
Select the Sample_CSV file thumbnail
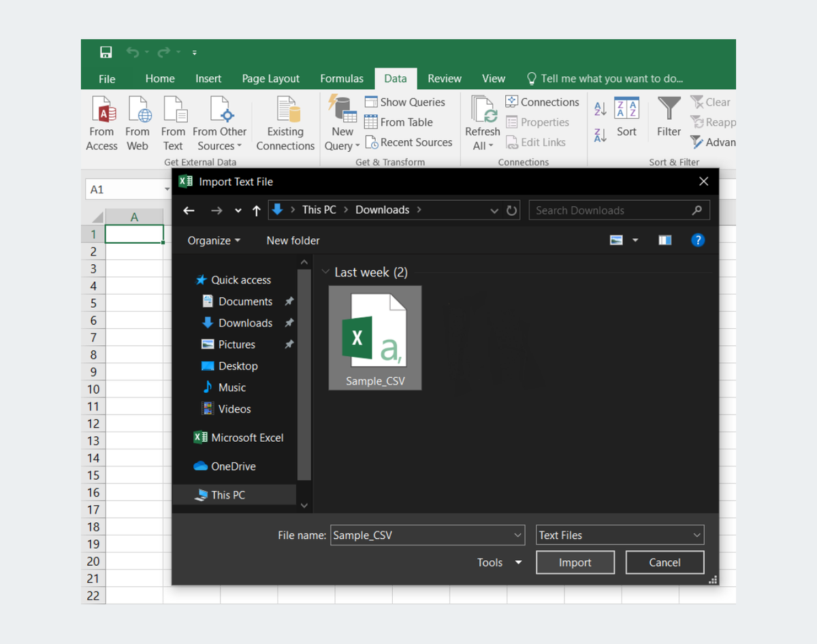coord(375,338)
